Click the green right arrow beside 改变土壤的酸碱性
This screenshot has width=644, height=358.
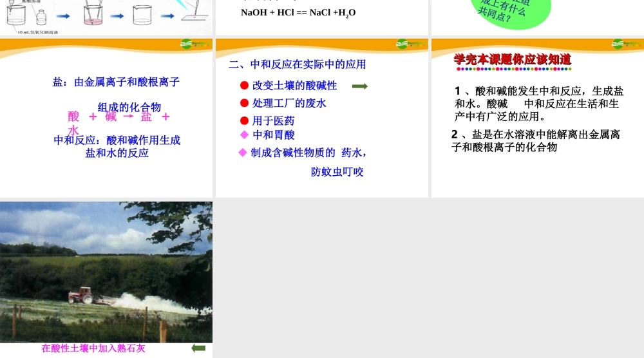tap(360, 86)
